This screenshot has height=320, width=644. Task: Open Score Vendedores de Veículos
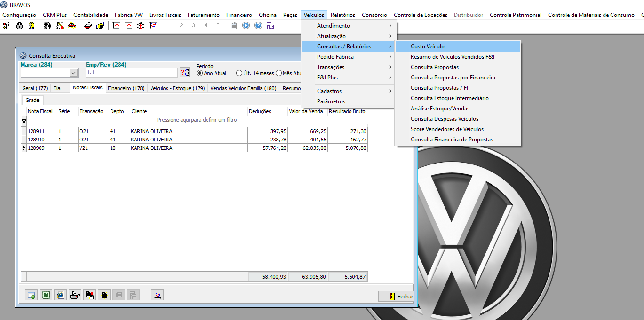coord(458,129)
